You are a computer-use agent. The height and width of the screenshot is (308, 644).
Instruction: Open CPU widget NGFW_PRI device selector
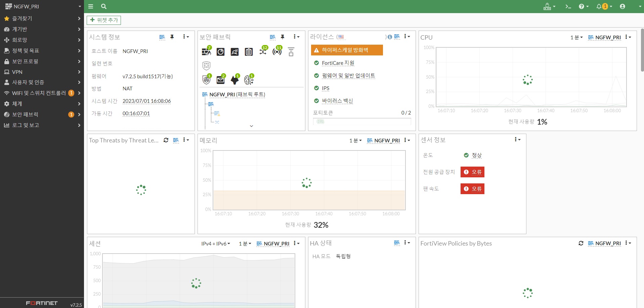pos(605,38)
